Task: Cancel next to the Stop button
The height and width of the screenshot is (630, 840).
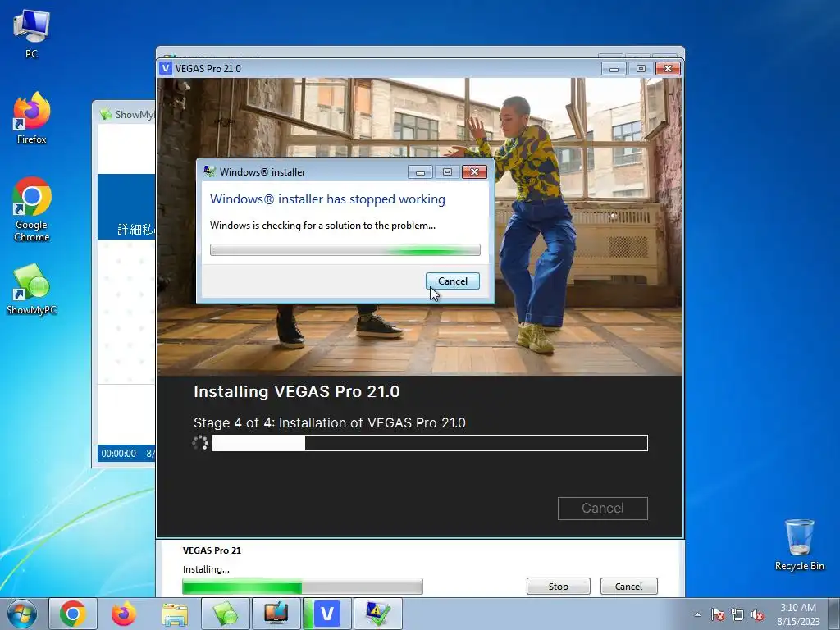Action: point(628,587)
